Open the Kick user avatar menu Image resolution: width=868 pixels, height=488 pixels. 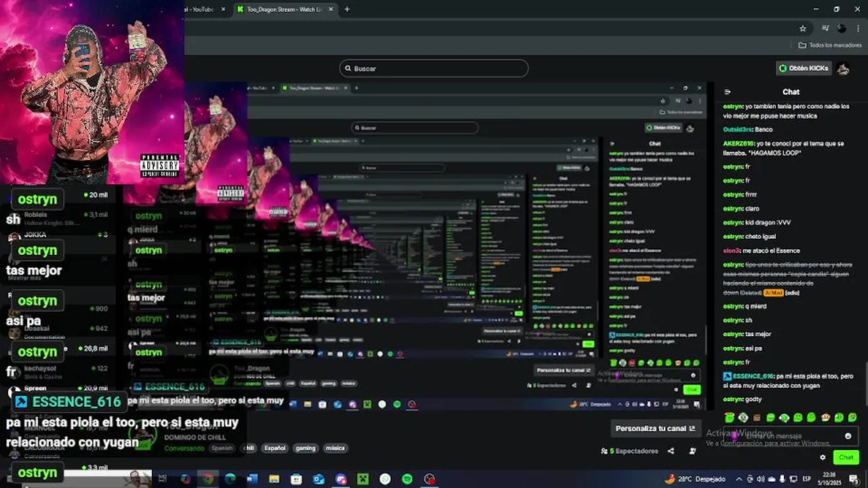tap(843, 68)
